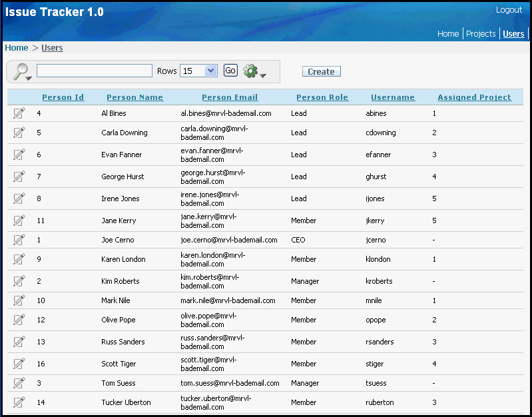Screen dimensions: 532x417
Task: Click the edit pencil for Tucker Uberton
Action: click(x=19, y=402)
